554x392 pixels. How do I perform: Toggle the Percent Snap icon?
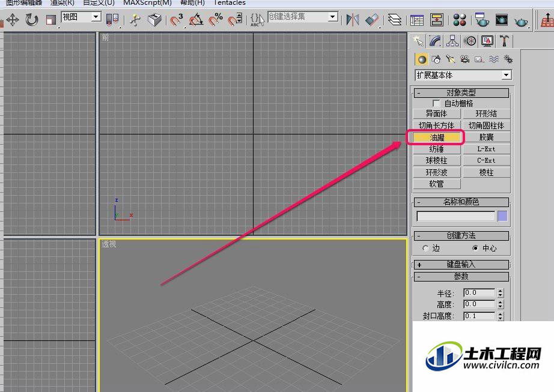216,20
